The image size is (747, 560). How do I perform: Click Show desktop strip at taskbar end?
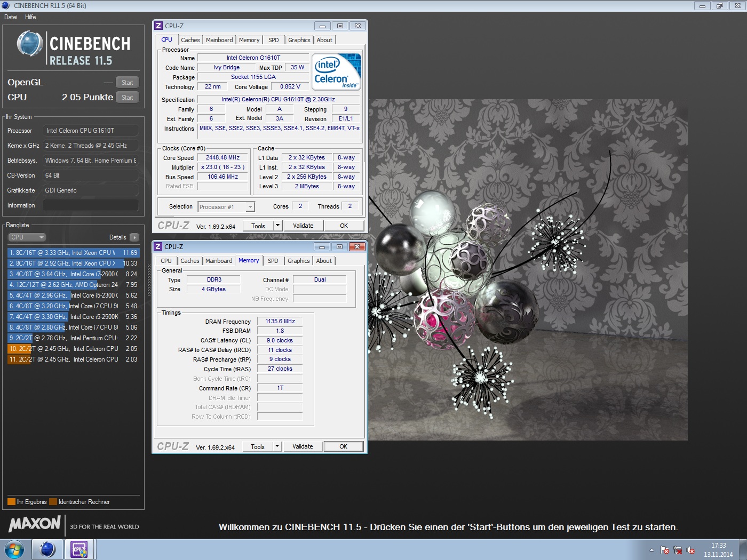point(743,549)
